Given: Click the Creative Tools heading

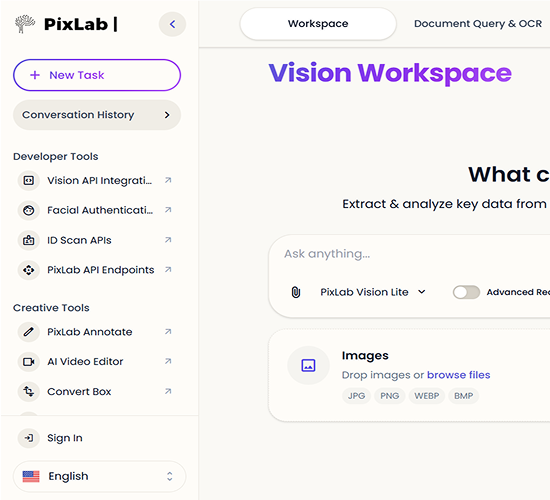Looking at the screenshot, I should 51,308.
